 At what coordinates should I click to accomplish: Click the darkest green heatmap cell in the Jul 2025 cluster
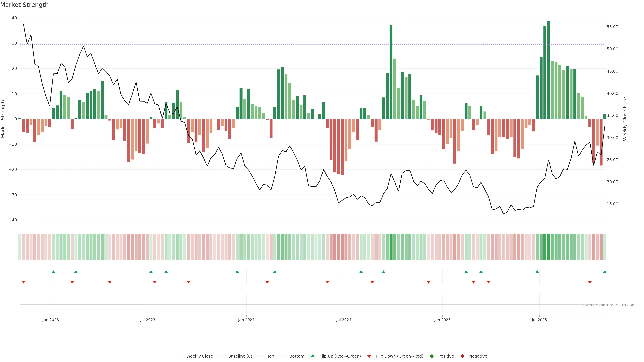[x=549, y=247]
